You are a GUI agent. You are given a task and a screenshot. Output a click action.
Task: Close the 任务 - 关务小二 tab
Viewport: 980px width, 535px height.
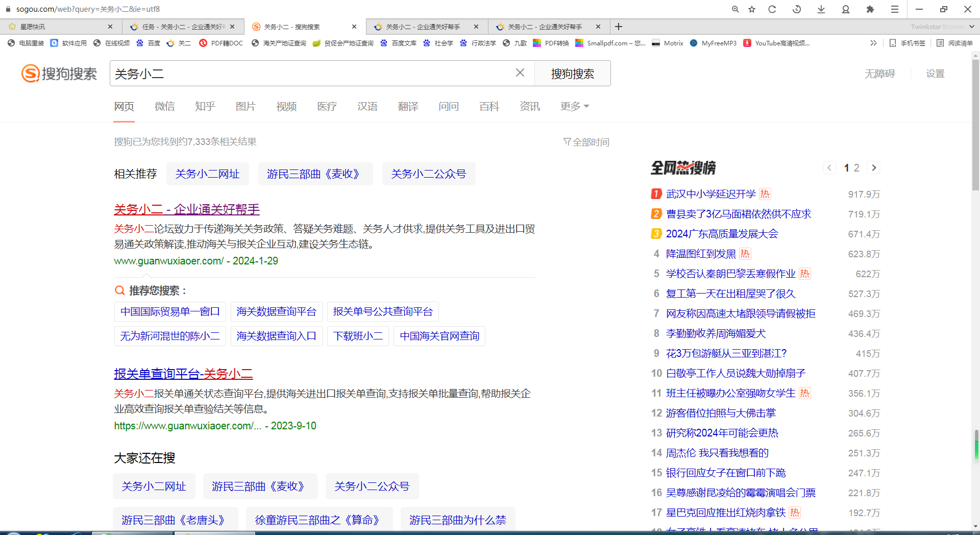(232, 27)
